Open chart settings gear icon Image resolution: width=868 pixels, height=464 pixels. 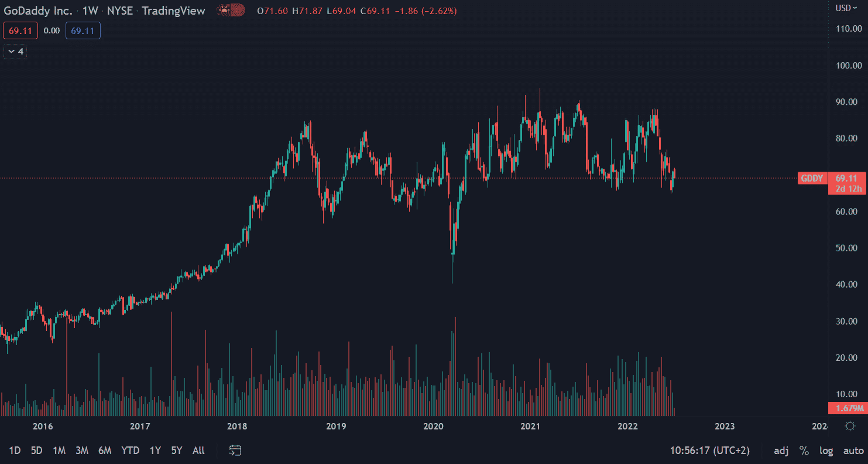(850, 427)
